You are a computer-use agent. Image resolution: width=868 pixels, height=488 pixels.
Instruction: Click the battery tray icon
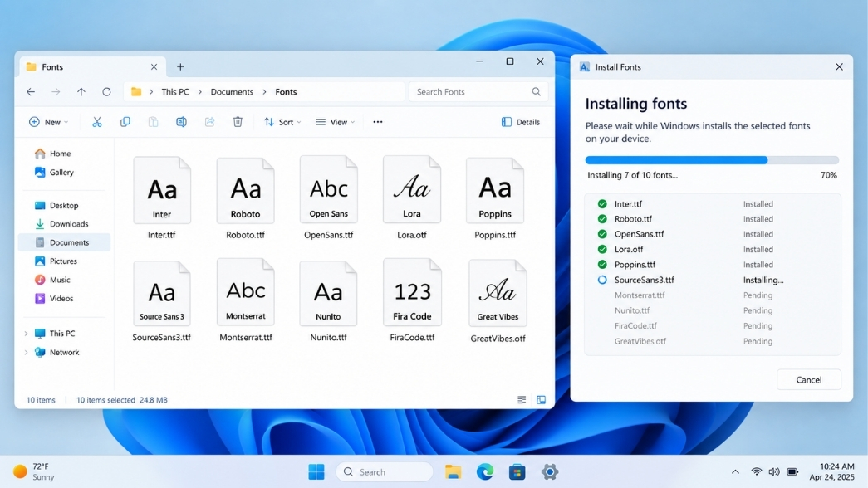tap(792, 472)
